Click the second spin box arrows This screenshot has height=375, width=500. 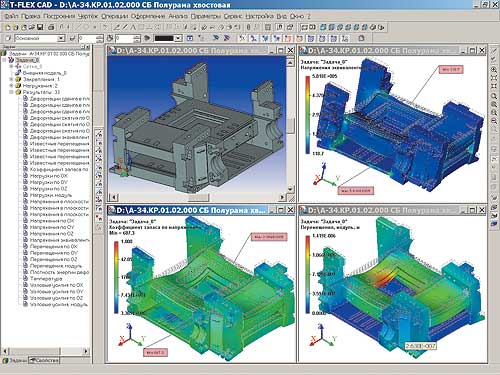tap(137, 38)
